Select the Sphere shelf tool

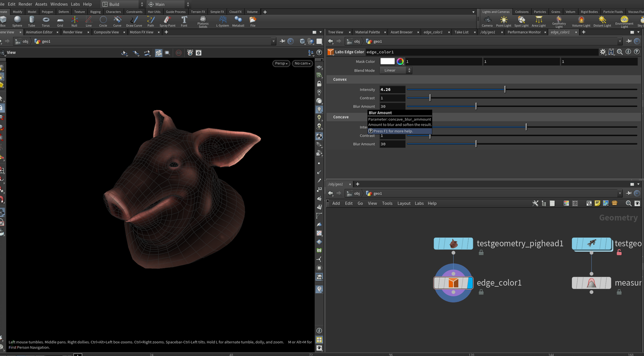click(x=17, y=21)
